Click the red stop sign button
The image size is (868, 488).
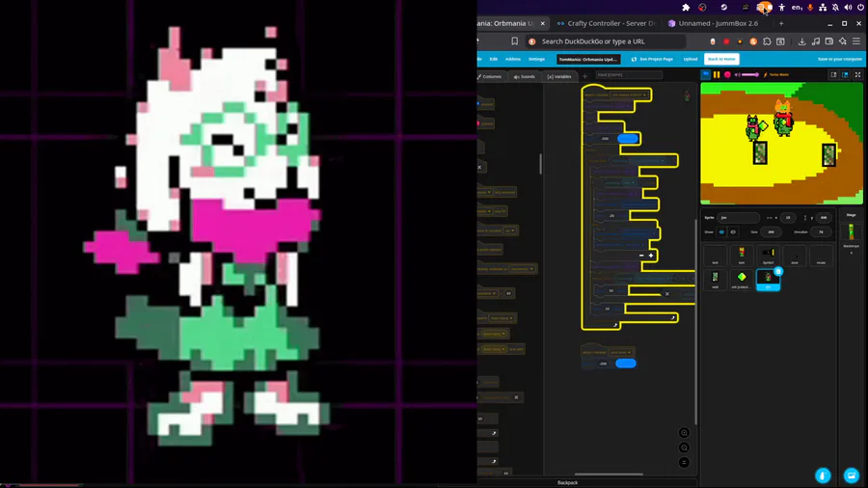[727, 74]
